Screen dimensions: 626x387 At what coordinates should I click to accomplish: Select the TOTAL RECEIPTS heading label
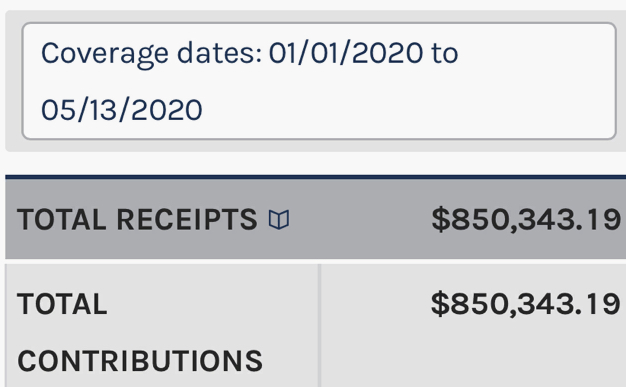coord(137,220)
